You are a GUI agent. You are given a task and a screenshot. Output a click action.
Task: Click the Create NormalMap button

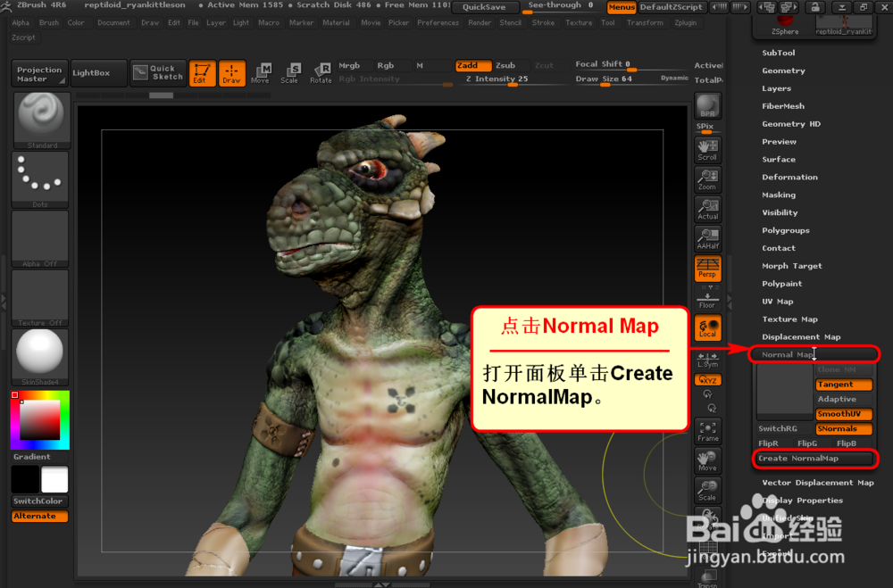[815, 459]
